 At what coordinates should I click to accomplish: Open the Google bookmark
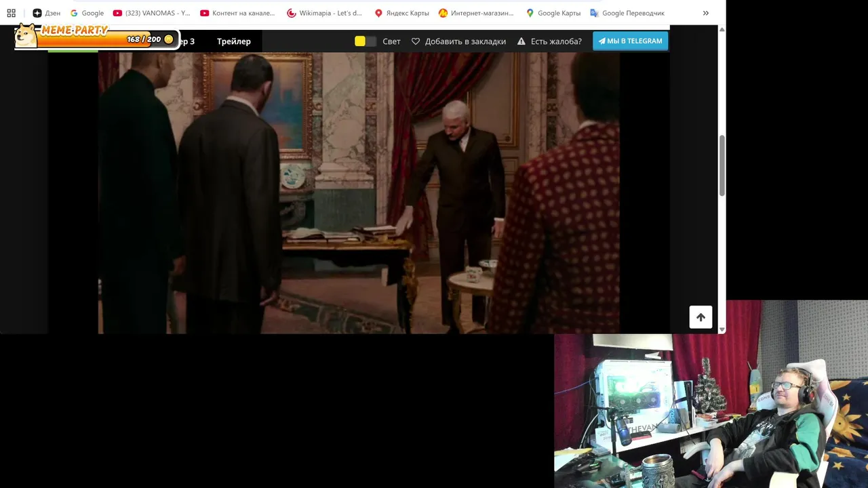click(x=87, y=13)
